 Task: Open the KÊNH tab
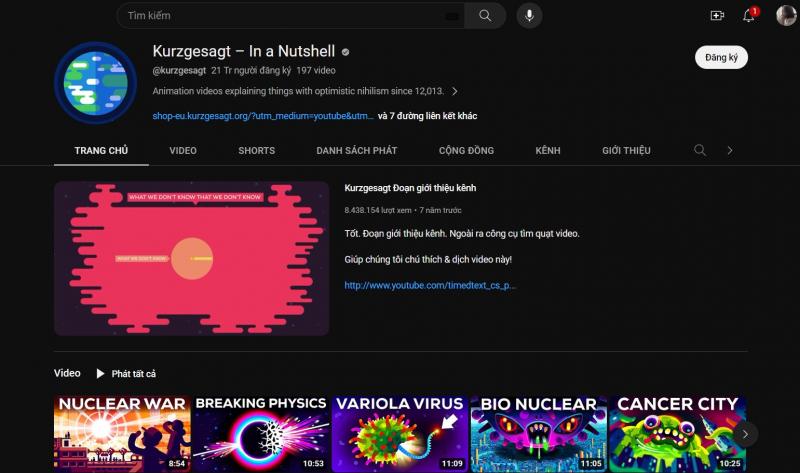[x=548, y=151]
